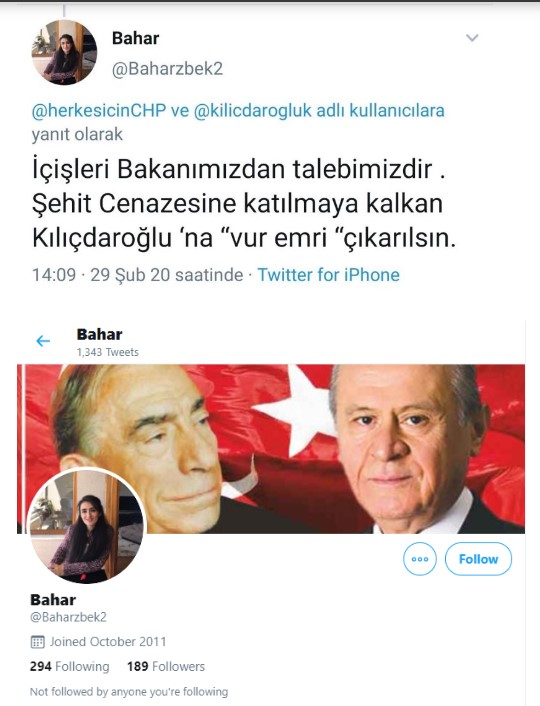This screenshot has height=706, width=540.
Task: Select the Bahar title beside back arrow
Action: pyautogui.click(x=100, y=334)
